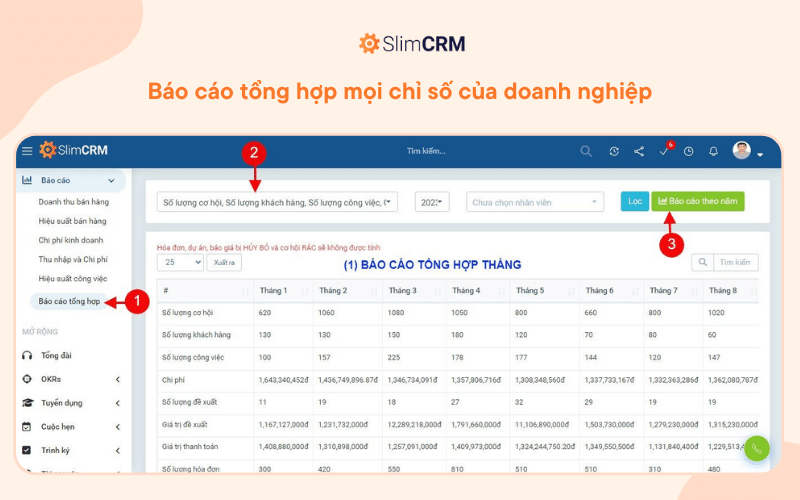Click the Tổng đài headset icon
This screenshot has width=800, height=500.
point(27,356)
